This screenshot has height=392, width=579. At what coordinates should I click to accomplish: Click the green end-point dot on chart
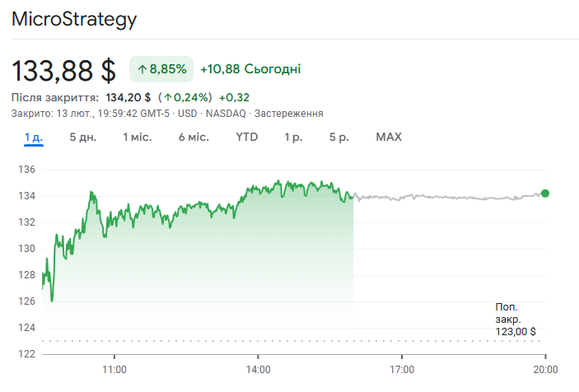[545, 194]
